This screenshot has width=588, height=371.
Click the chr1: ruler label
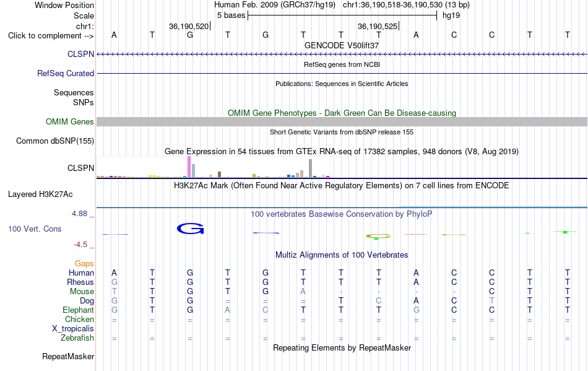pyautogui.click(x=85, y=26)
